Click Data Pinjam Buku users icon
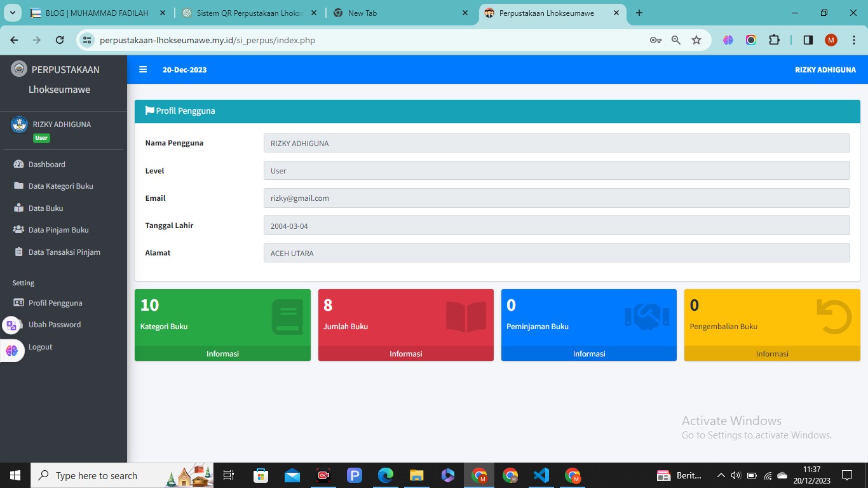This screenshot has height=488, width=868. 18,230
